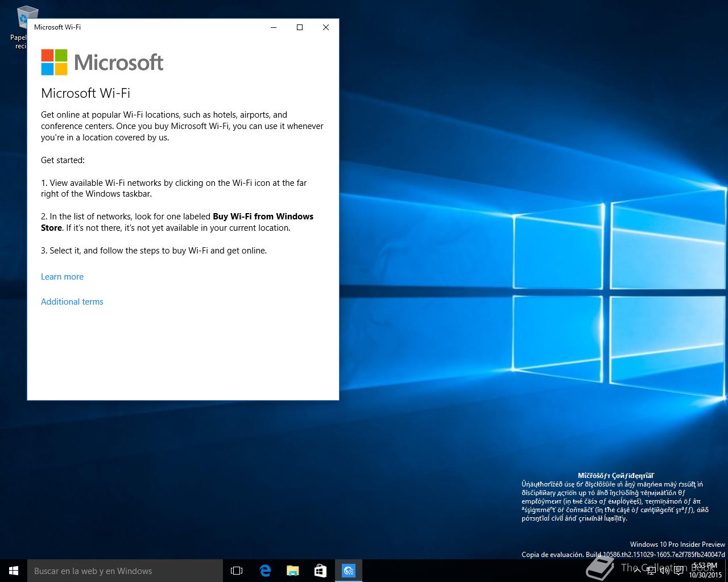
Task: Open the Additional terms link
Action: 72,302
